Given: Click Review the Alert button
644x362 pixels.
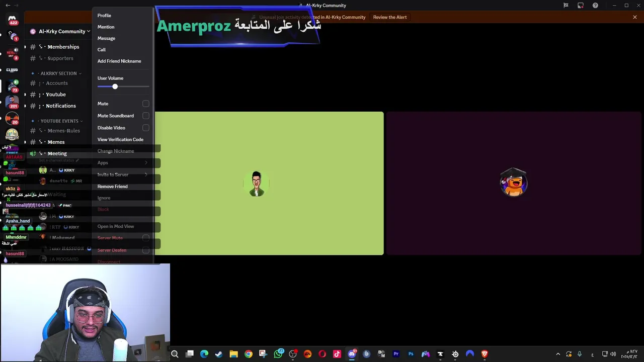Looking at the screenshot, I should pos(390,17).
